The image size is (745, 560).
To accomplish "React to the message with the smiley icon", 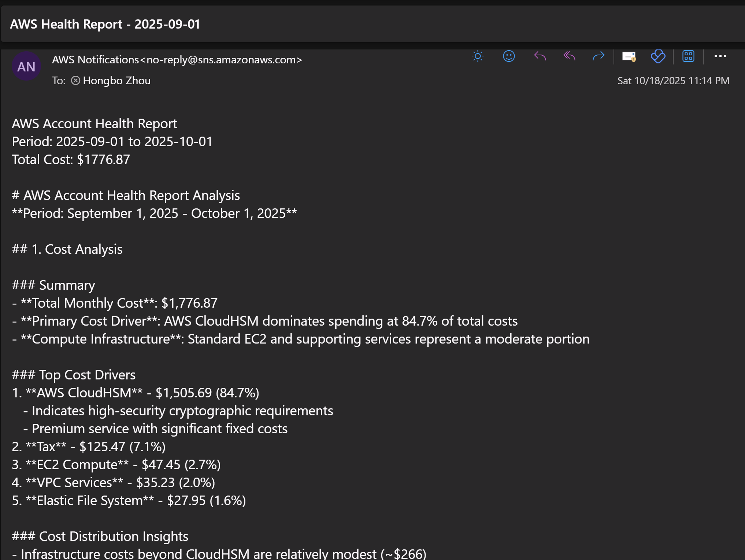I will click(509, 56).
